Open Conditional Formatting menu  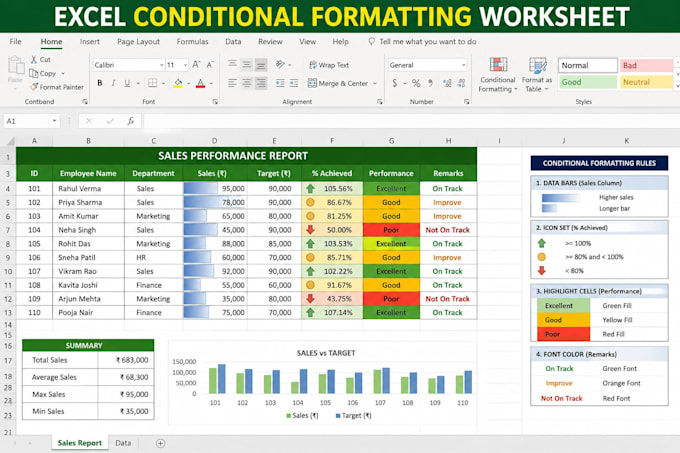[497, 75]
